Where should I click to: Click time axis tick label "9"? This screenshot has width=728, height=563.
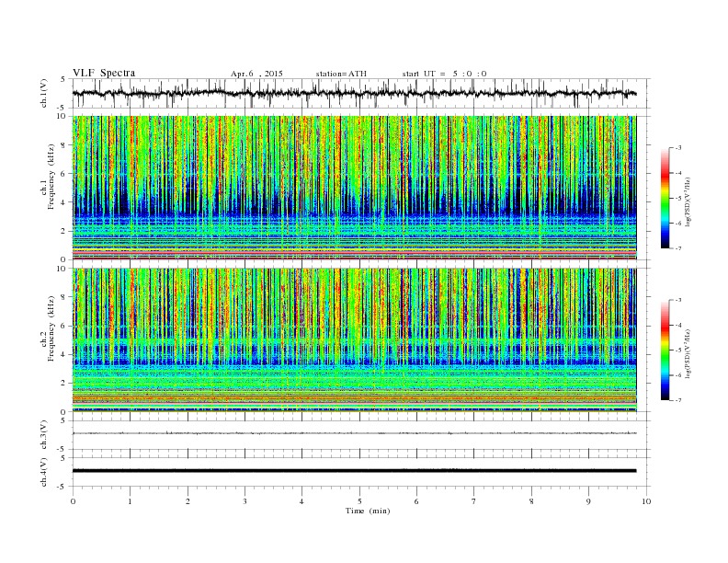tap(588, 501)
